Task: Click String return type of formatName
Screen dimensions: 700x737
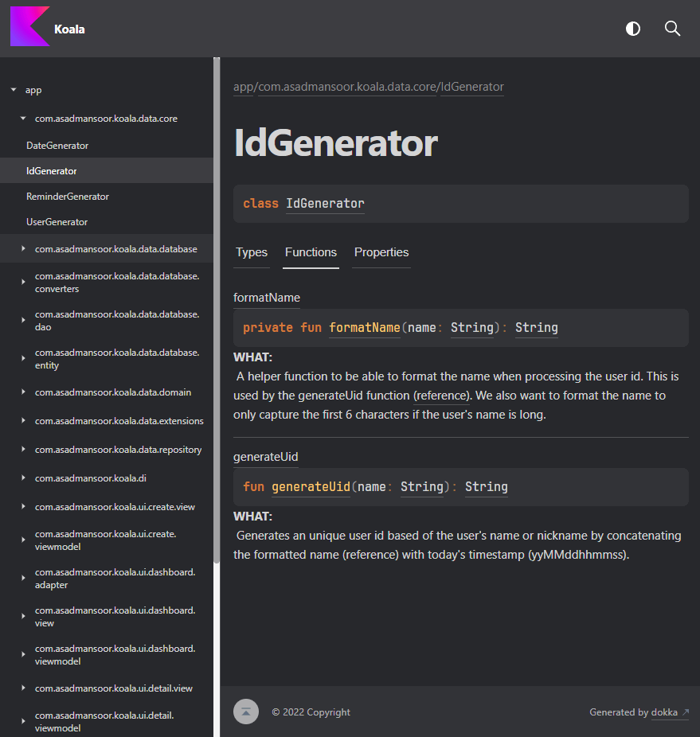Action: (536, 328)
